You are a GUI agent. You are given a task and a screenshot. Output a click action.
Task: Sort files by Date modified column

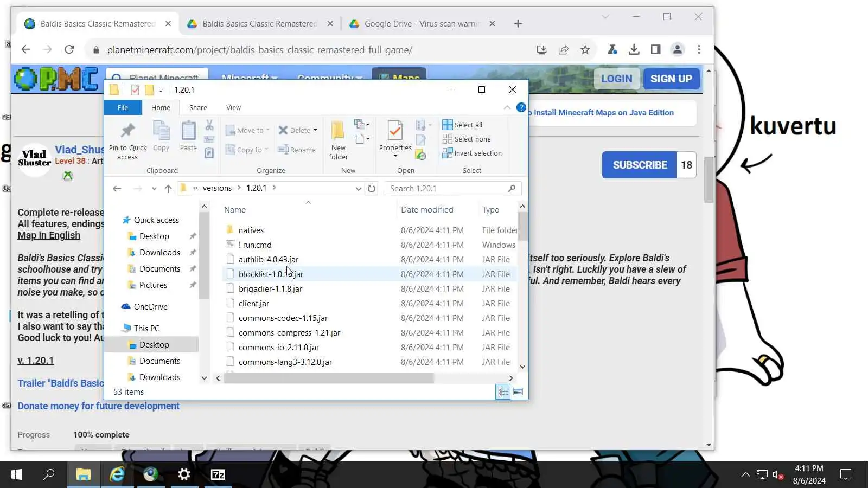(427, 210)
